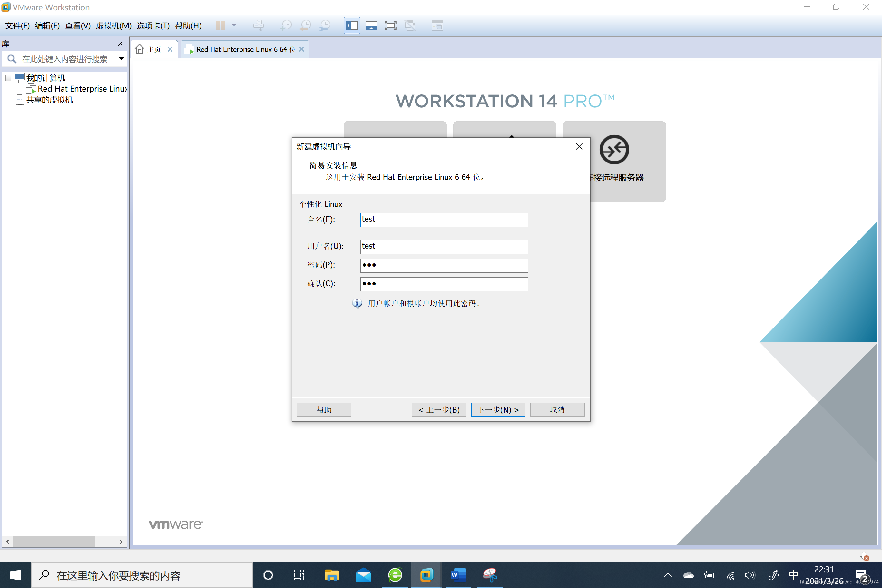Screen dimensions: 882x588
Task: Open the 查看(V) menu
Action: 78,25
